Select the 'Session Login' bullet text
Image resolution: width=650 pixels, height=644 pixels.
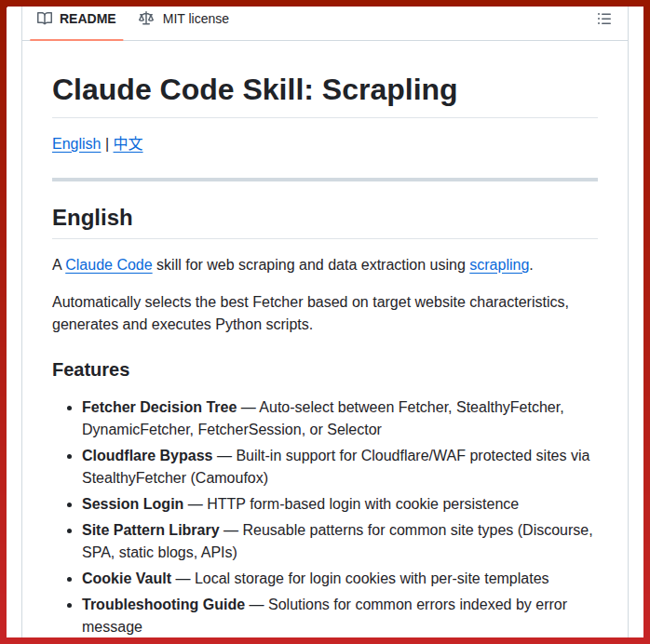pos(132,504)
